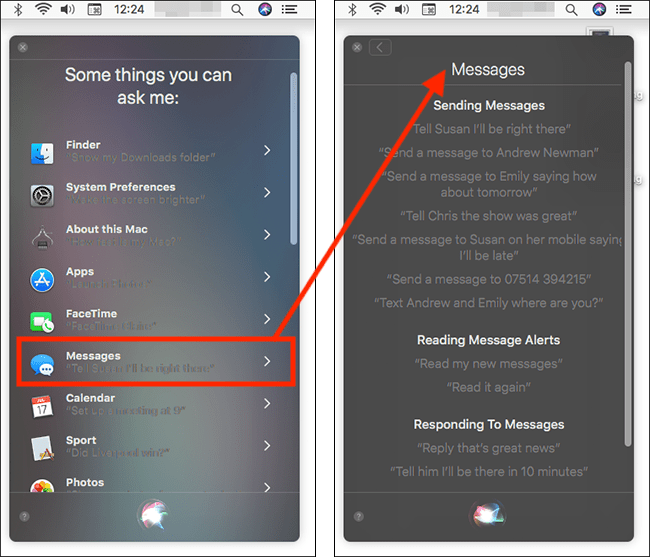
Task: Expand the Apps row chevron
Action: pyautogui.click(x=267, y=277)
